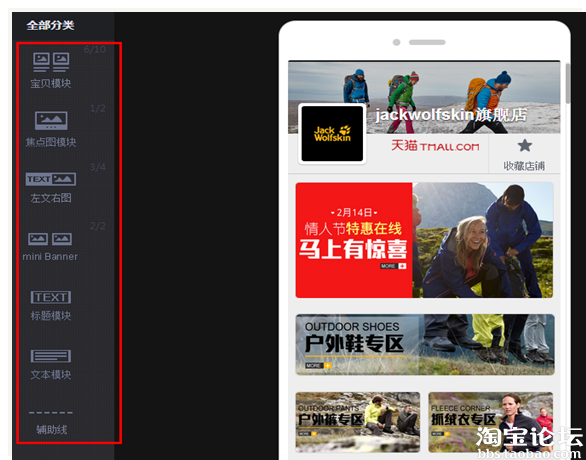This screenshot has height=460, width=586.
Task: Pick the mini Banner module icon
Action: (50, 239)
